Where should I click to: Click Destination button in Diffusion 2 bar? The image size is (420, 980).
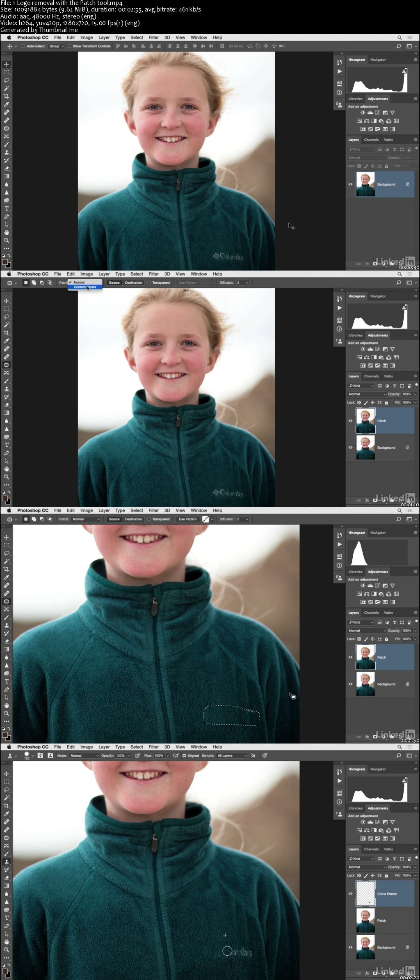pos(133,519)
